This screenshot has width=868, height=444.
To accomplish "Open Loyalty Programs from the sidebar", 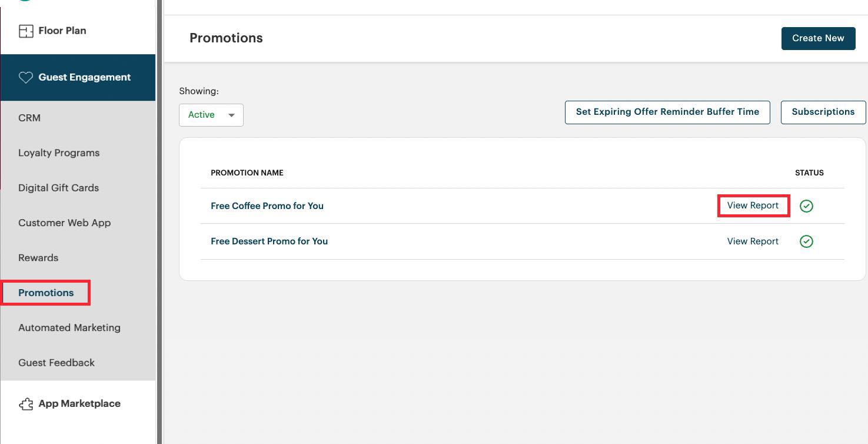I will (59, 153).
